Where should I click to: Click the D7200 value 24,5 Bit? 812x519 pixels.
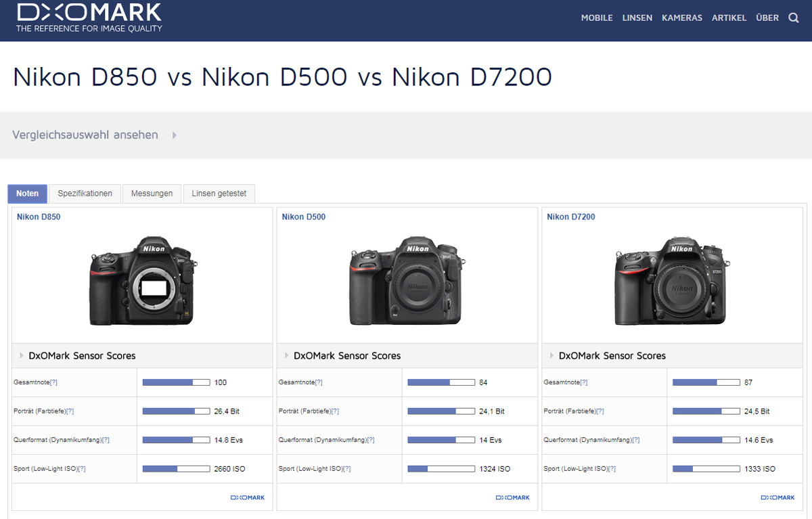pyautogui.click(x=757, y=411)
